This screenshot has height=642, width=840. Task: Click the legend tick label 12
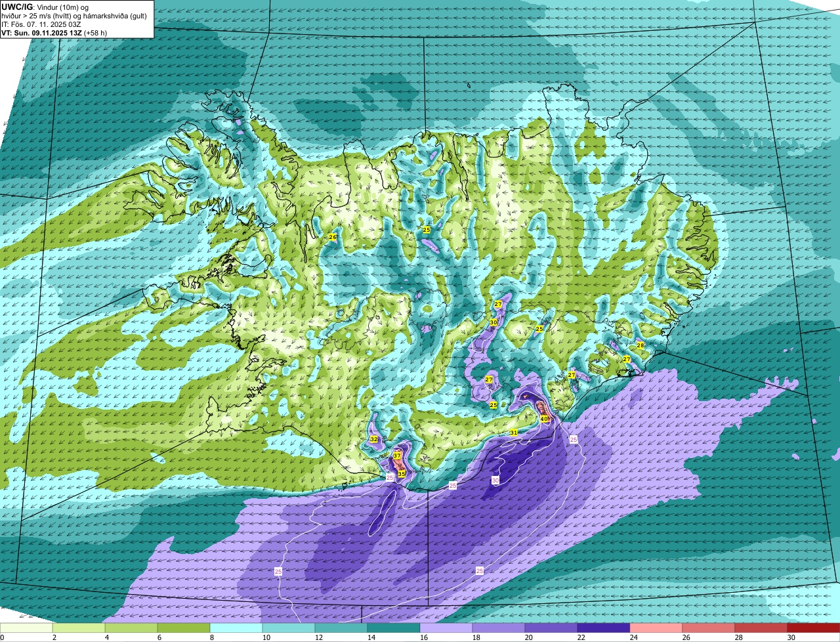click(x=318, y=637)
